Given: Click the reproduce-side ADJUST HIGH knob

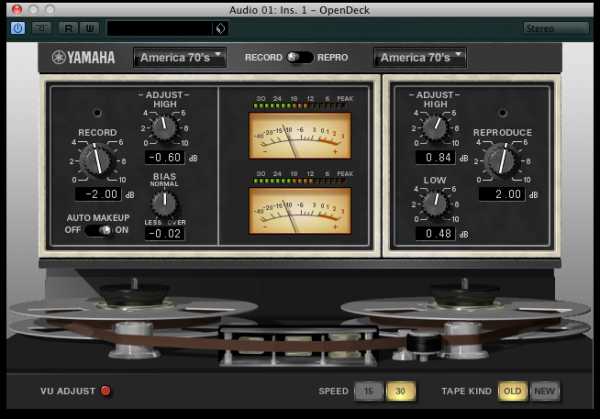Looking at the screenshot, I should click(x=435, y=127).
